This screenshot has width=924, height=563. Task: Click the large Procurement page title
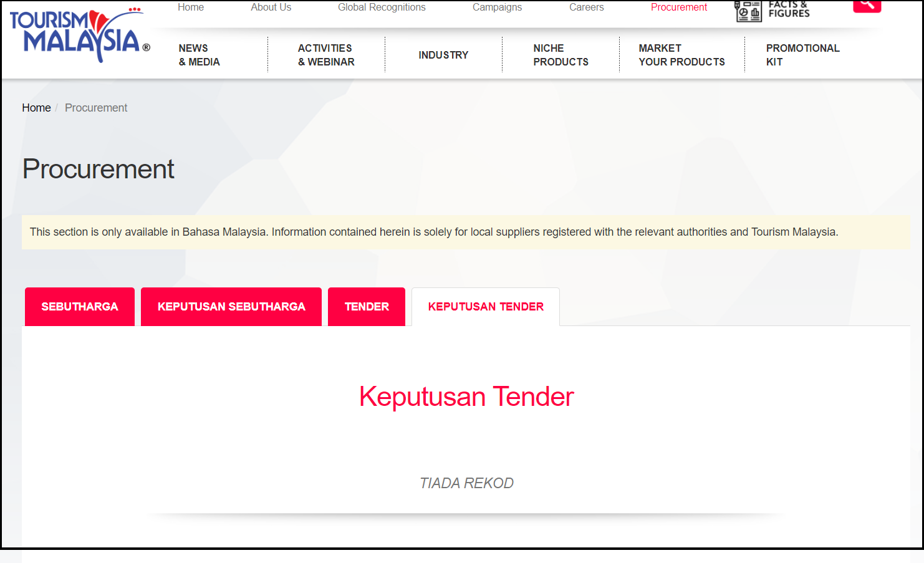tap(99, 169)
